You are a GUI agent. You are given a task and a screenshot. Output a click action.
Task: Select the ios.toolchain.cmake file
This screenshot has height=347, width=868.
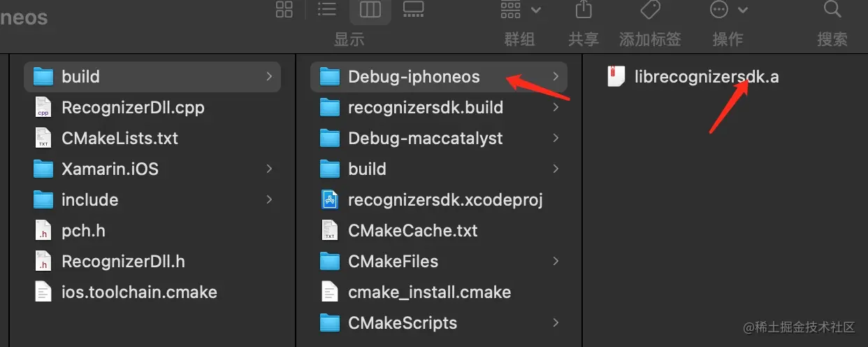(139, 292)
